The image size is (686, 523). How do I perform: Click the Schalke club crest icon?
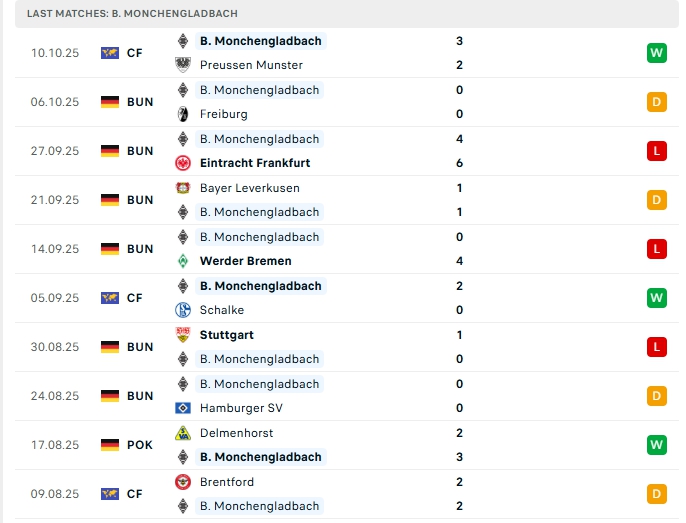coord(183,310)
